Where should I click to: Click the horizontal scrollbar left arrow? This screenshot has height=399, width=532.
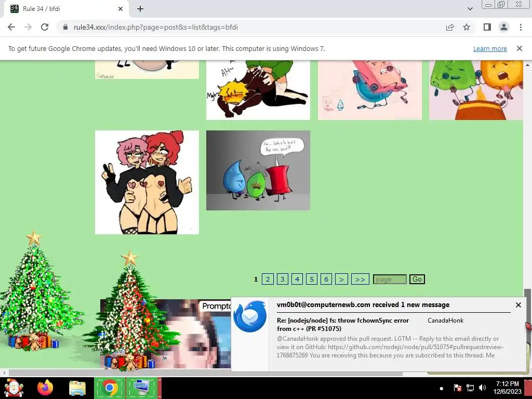tap(4, 373)
